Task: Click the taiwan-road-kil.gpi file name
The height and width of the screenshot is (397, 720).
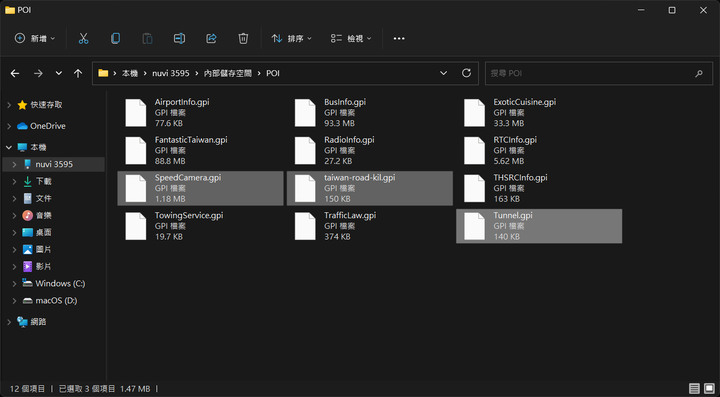Action: pos(360,178)
